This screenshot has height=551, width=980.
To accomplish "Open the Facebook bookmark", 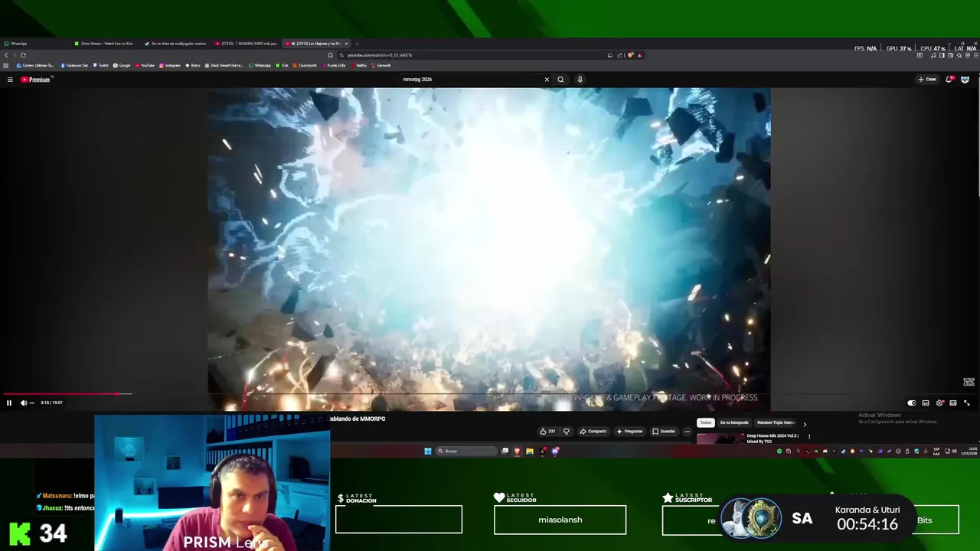I will pyautogui.click(x=74, y=66).
